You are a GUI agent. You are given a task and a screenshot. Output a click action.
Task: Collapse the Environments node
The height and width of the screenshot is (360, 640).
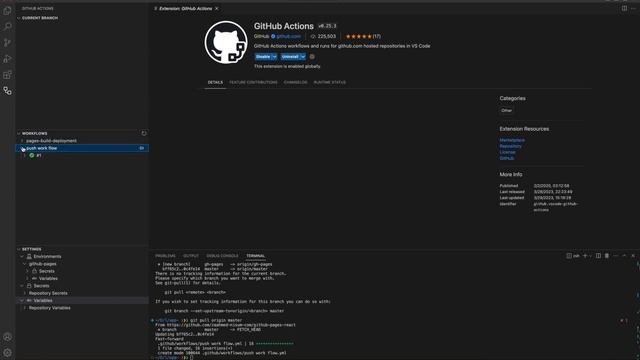[22, 256]
